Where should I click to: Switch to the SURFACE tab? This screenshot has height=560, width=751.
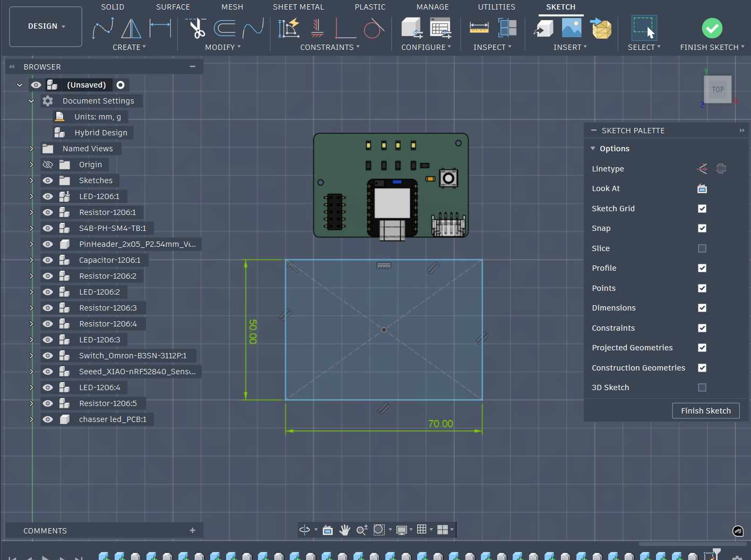pyautogui.click(x=172, y=7)
